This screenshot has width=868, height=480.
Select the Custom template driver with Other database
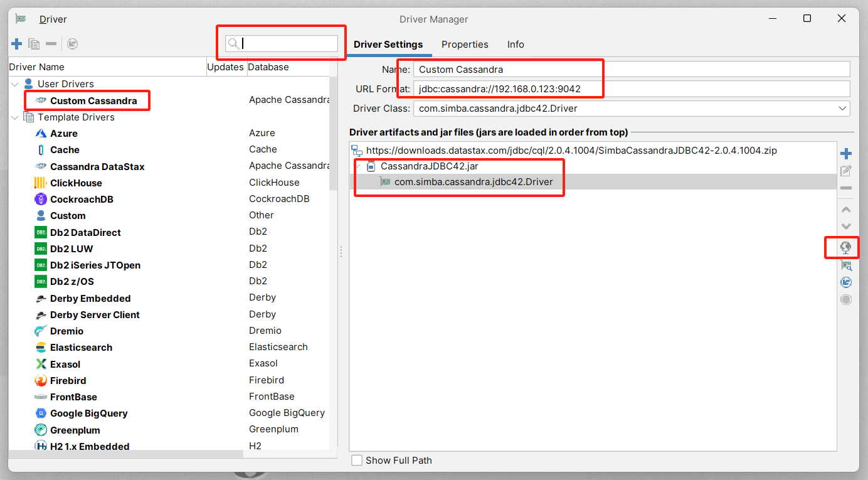[x=68, y=216]
